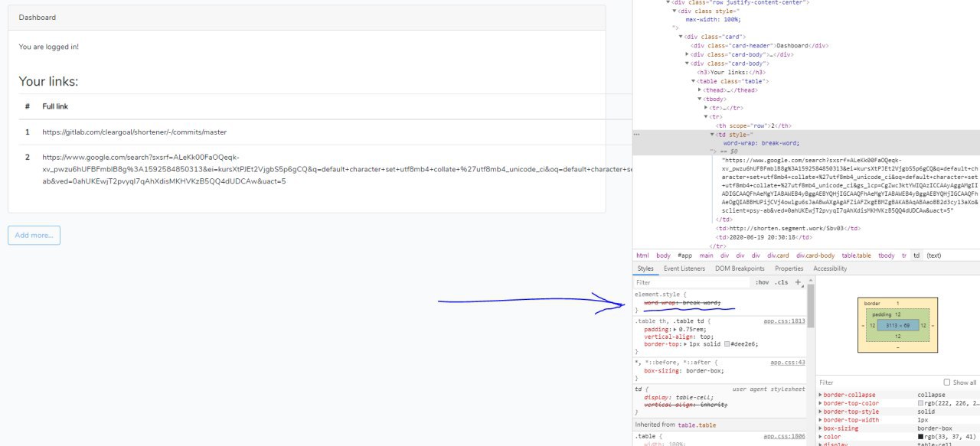Select div.card in the breadcrumb bar
The width and height of the screenshot is (980, 446).
pyautogui.click(x=779, y=256)
